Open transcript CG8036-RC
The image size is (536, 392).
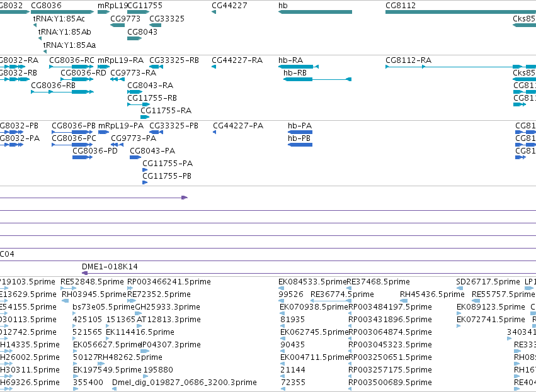tap(71, 60)
